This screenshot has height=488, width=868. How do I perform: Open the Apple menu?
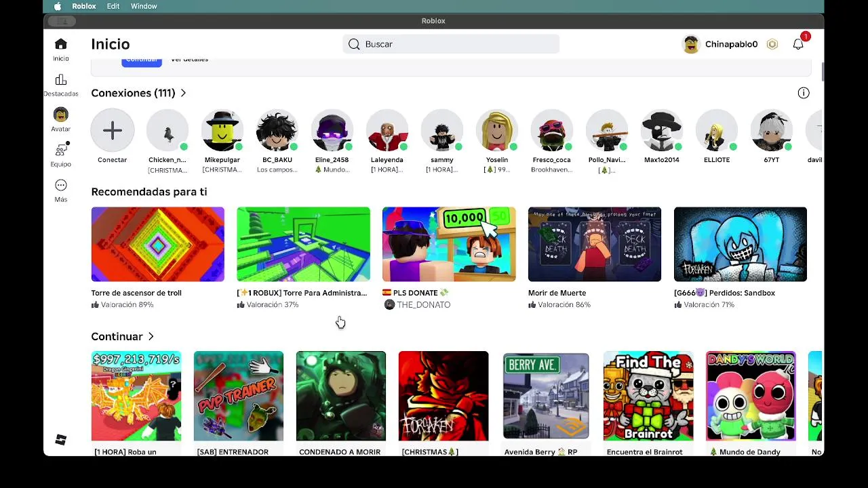(x=58, y=6)
